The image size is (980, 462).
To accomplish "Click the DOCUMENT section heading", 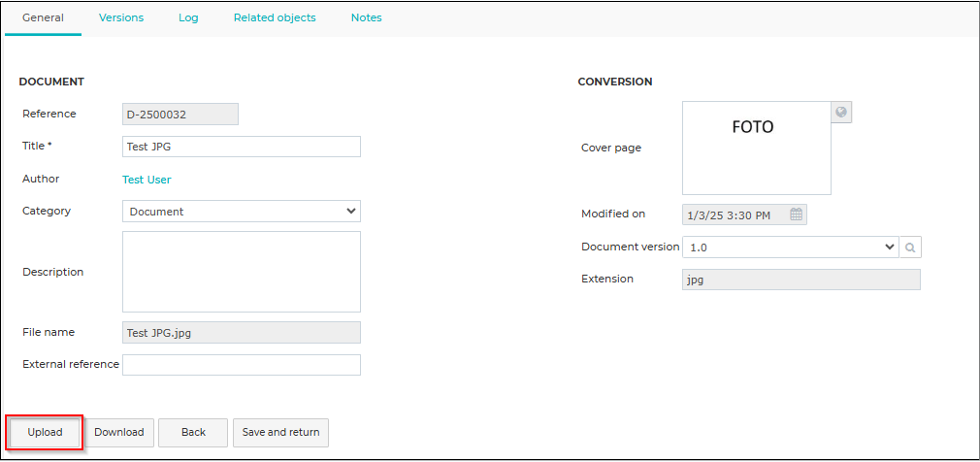I will click(51, 82).
